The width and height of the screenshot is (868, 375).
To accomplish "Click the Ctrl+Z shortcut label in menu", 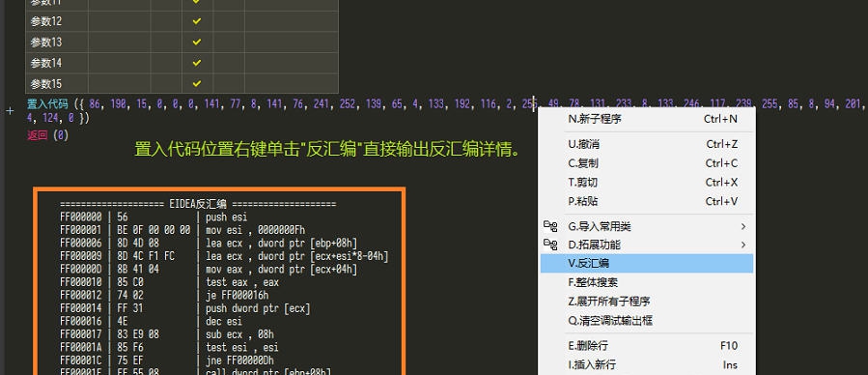I will [x=722, y=145].
